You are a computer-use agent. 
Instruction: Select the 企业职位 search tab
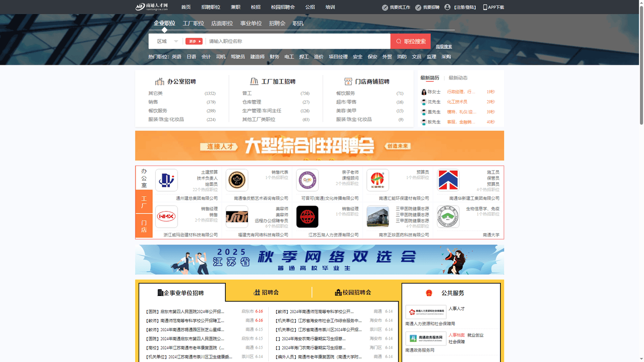165,23
